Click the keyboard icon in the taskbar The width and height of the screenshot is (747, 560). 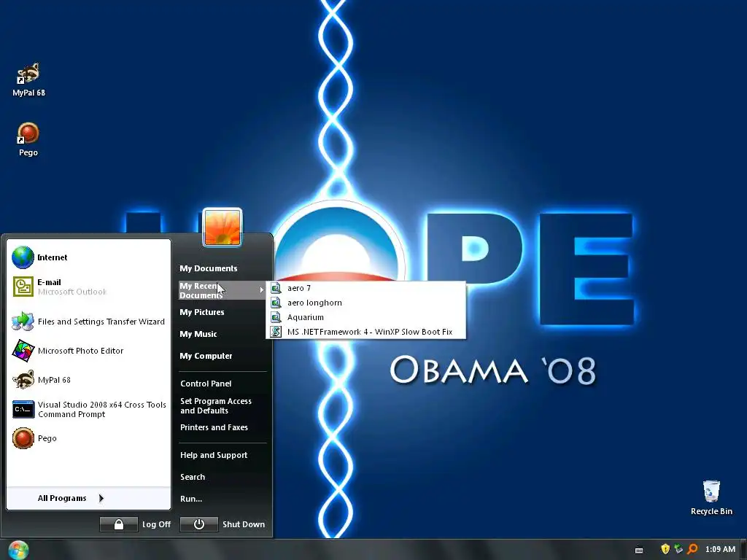pos(639,550)
